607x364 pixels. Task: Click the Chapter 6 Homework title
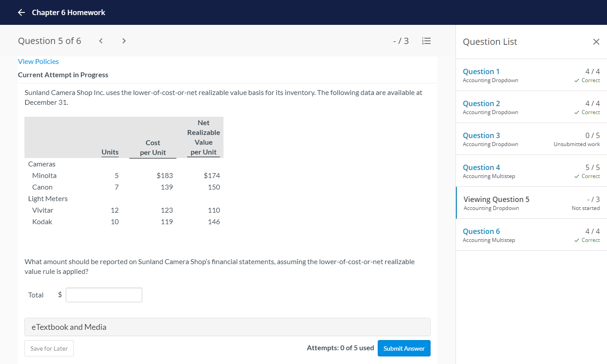68,12
